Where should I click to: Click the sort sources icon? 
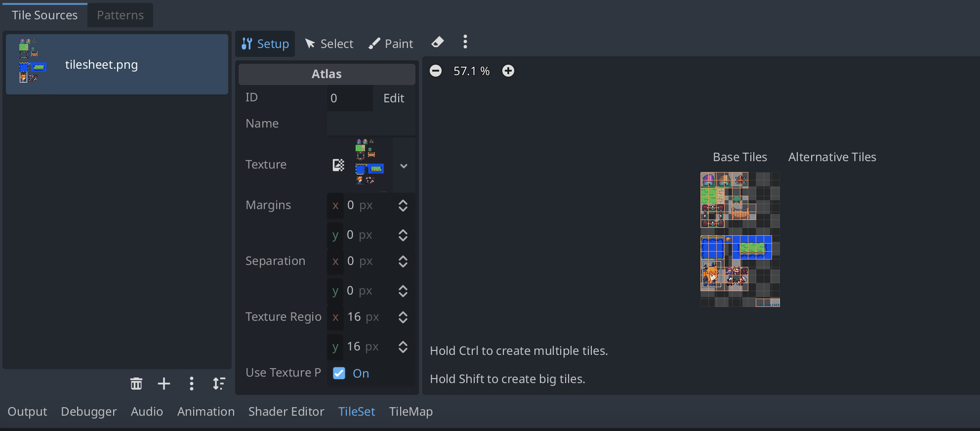coord(219,384)
